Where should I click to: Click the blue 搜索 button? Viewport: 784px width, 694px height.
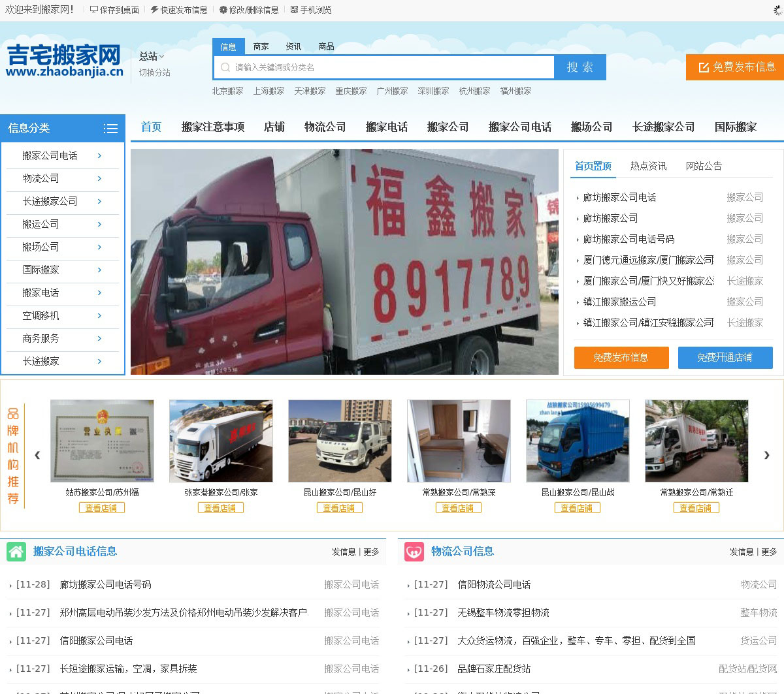pos(580,67)
